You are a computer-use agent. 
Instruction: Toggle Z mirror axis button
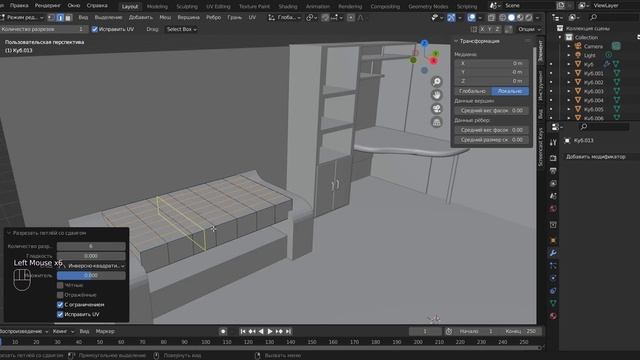pyautogui.click(x=497, y=29)
